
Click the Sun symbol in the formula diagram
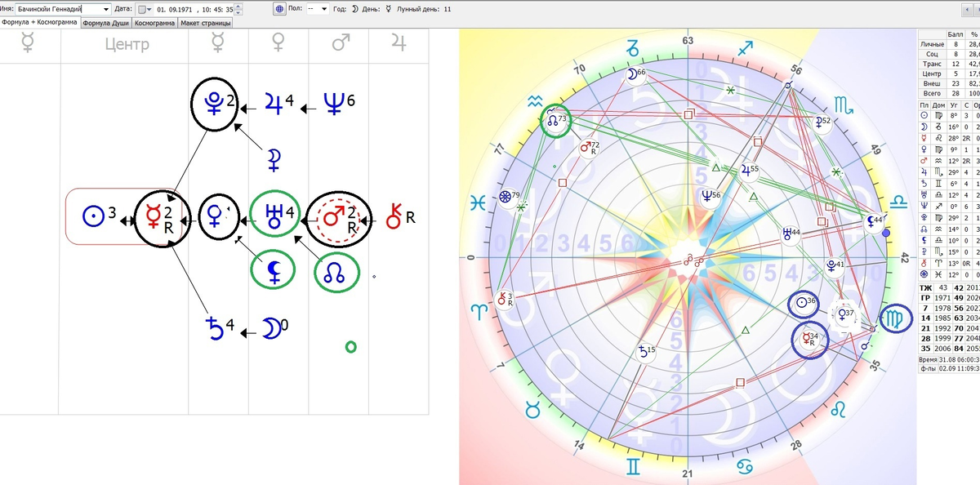93,218
